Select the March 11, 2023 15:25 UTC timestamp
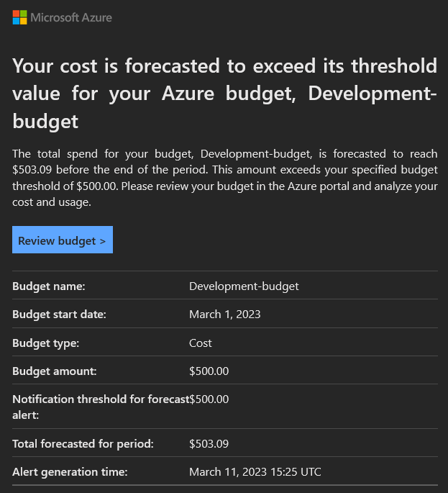Screen dimensions: 448x493 tap(255, 472)
